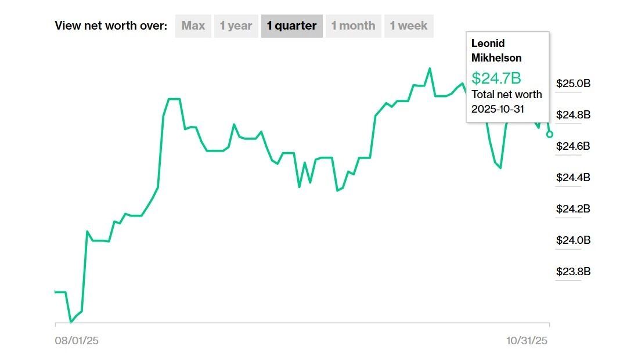
Task: Click the $24.8B y-axis label
Action: [x=572, y=115]
